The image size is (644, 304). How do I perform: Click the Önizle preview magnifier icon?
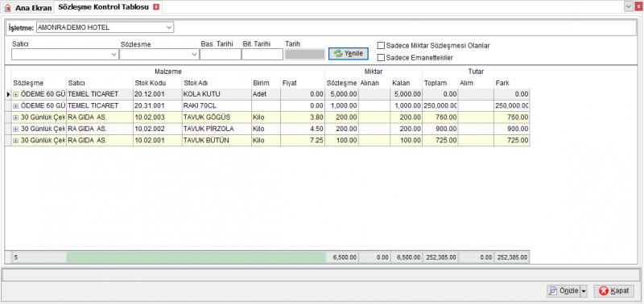pos(553,291)
